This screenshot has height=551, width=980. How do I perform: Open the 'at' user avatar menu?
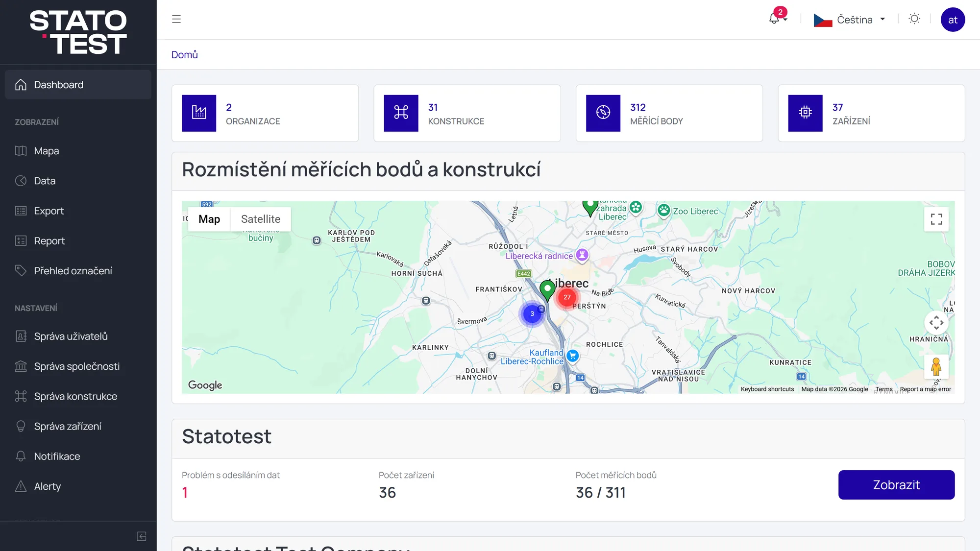[x=953, y=20]
